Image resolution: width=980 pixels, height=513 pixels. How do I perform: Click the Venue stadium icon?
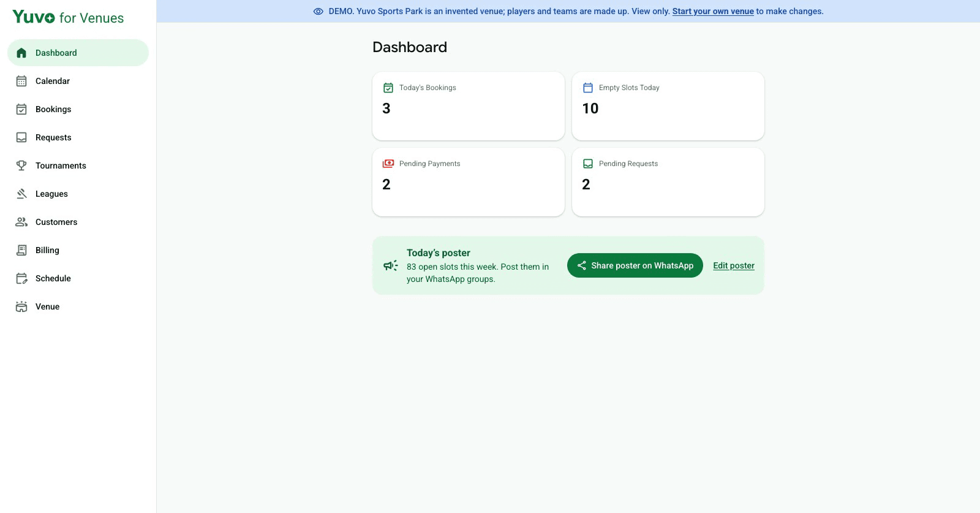(21, 306)
